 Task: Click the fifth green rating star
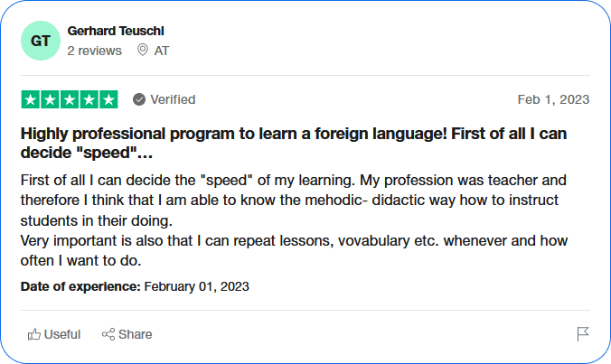(108, 99)
